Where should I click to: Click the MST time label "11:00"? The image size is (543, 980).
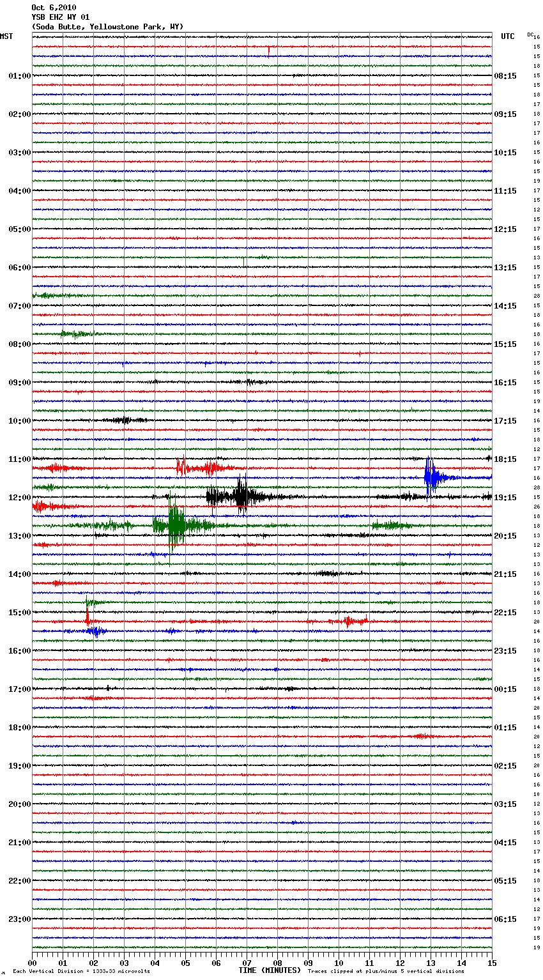point(19,459)
